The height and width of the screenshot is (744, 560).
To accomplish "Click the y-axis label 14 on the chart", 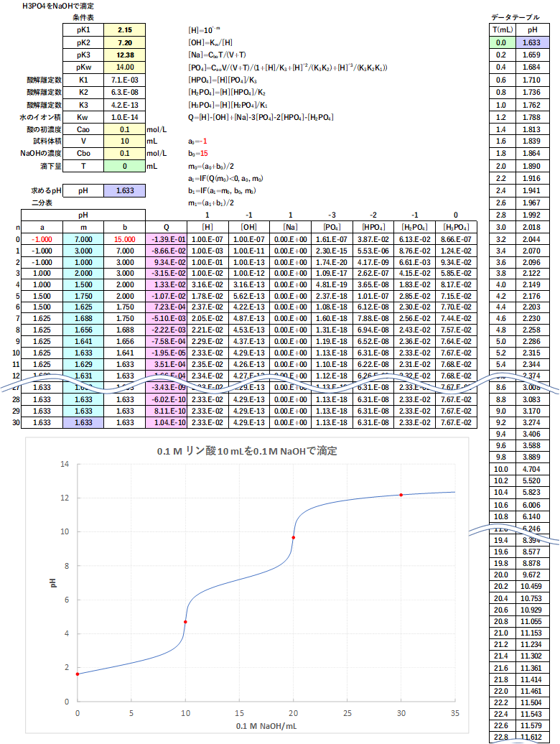I will (x=65, y=464).
